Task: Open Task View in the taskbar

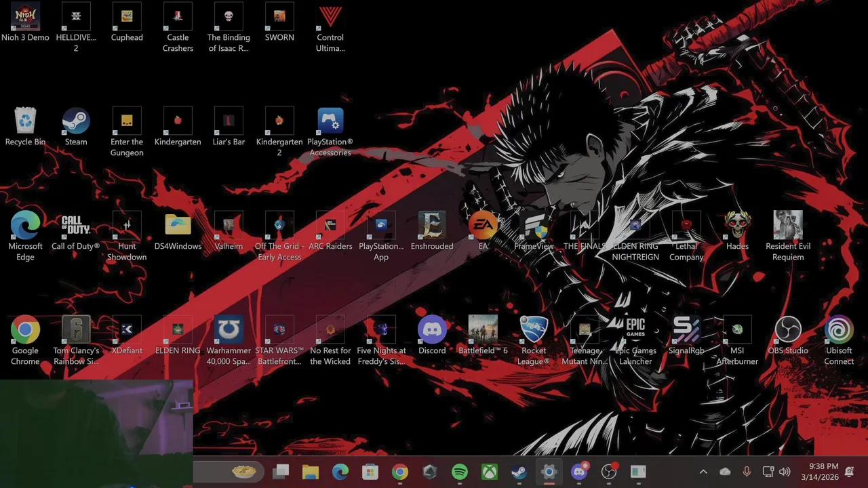Action: (x=281, y=472)
